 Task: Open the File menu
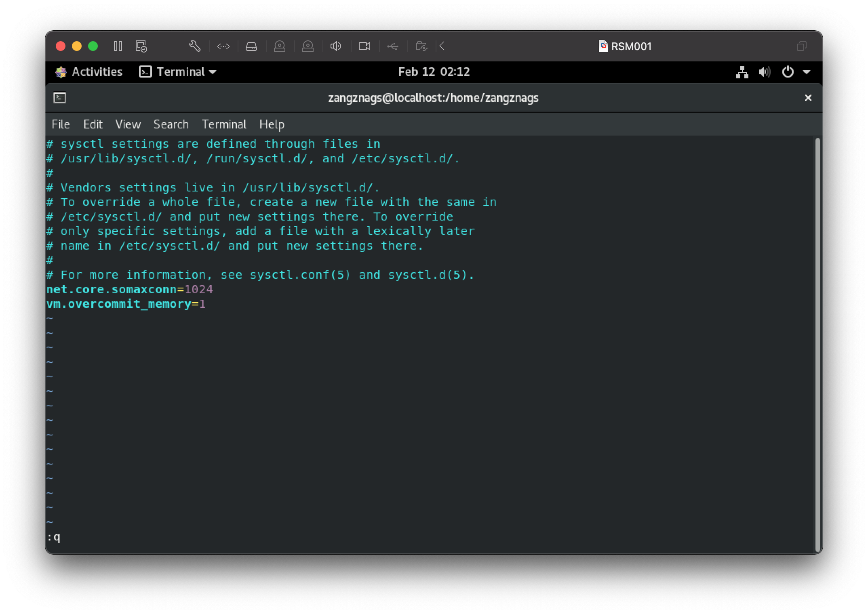pyautogui.click(x=61, y=124)
